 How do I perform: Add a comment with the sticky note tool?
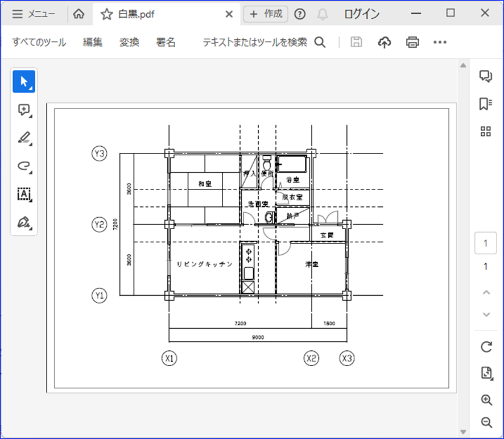point(24,110)
